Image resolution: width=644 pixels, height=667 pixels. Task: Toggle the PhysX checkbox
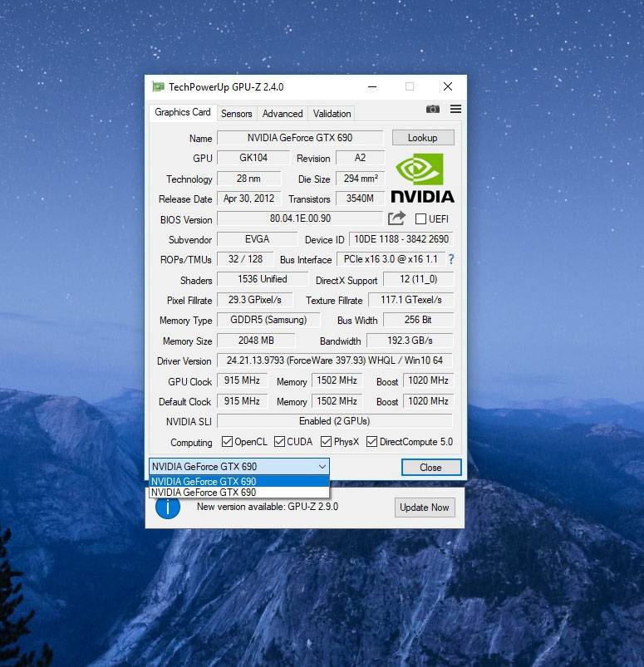pyautogui.click(x=326, y=442)
